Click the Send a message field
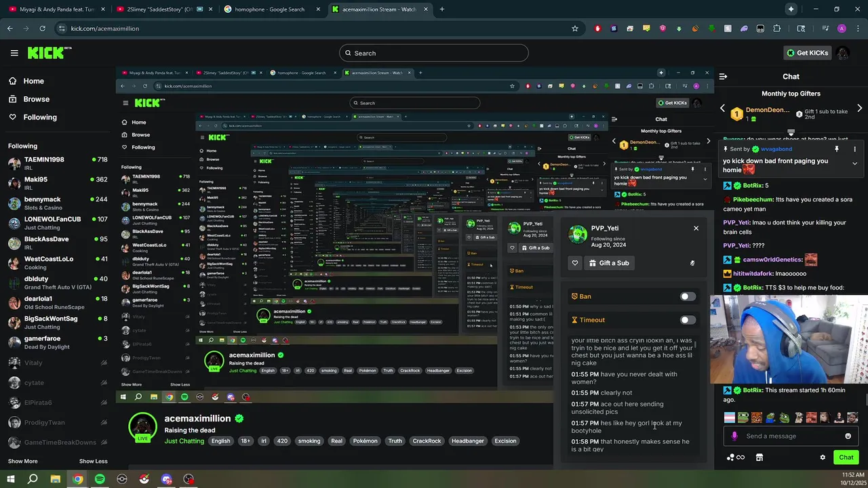 point(791,436)
